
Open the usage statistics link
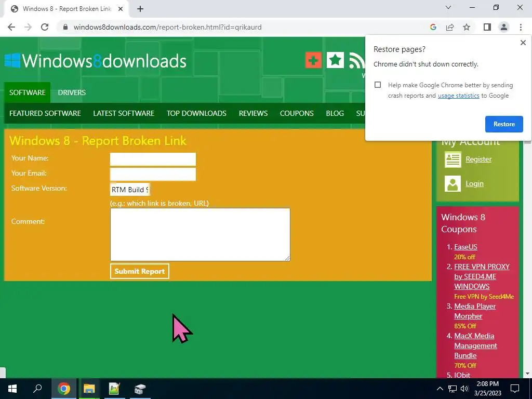coord(458,96)
